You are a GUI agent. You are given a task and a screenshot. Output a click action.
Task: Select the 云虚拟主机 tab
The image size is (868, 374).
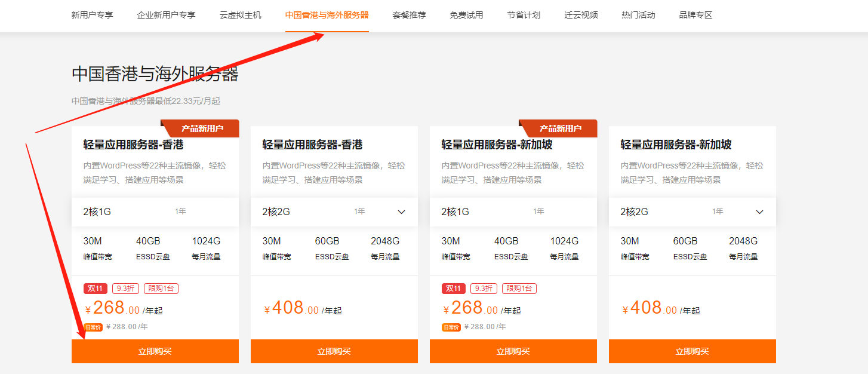pyautogui.click(x=240, y=15)
